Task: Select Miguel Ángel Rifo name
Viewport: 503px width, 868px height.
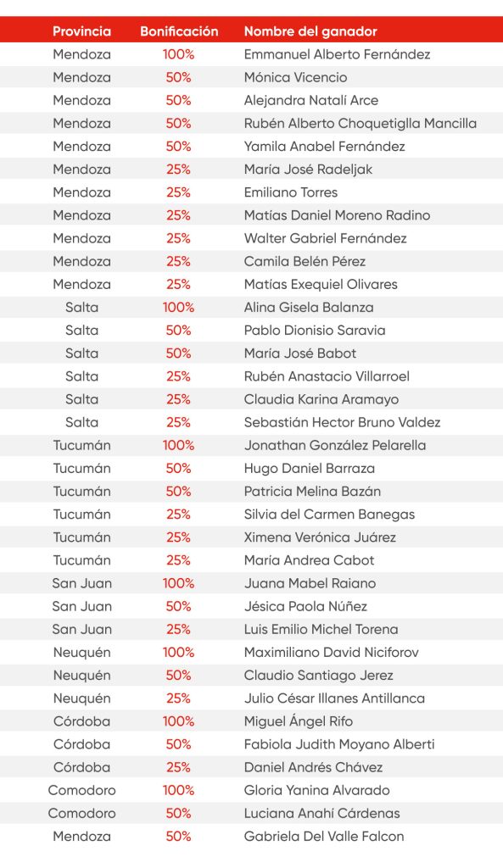Action: [x=298, y=721]
